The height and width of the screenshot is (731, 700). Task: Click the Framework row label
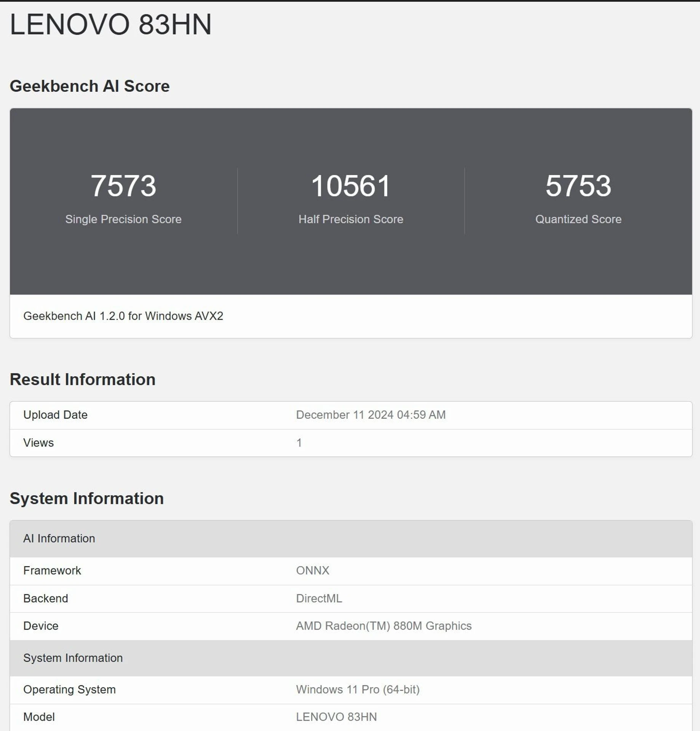(52, 570)
